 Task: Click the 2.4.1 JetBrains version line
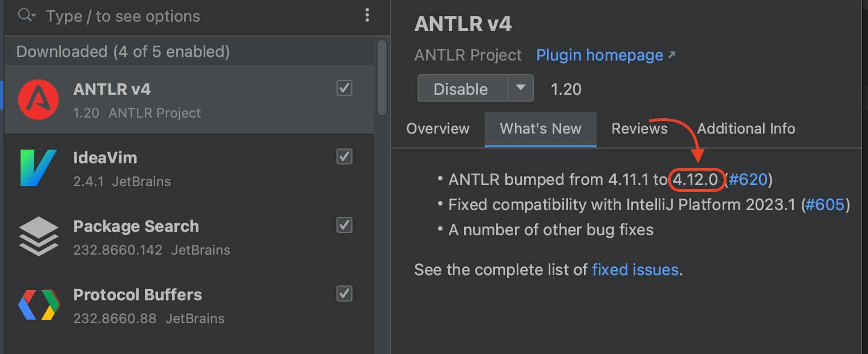(122, 182)
